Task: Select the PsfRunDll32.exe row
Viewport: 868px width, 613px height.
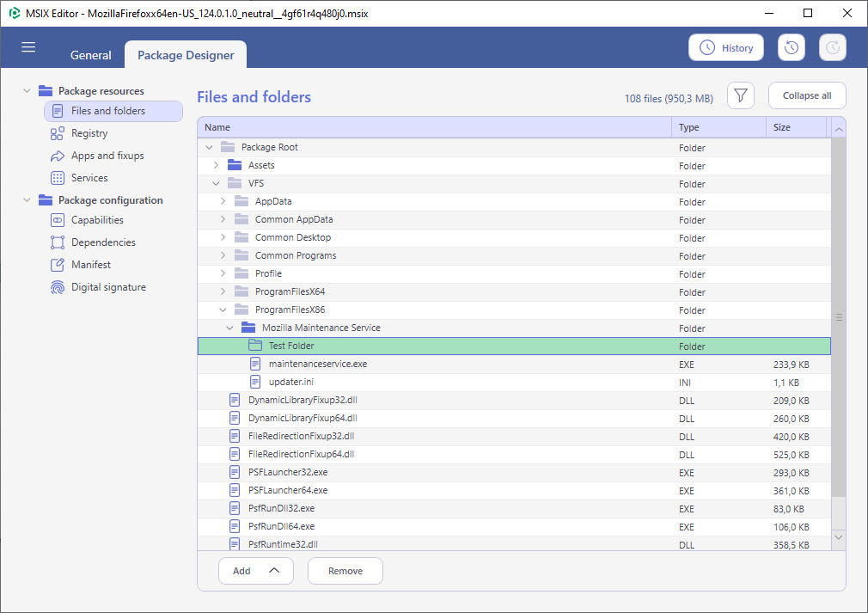Action: point(514,508)
